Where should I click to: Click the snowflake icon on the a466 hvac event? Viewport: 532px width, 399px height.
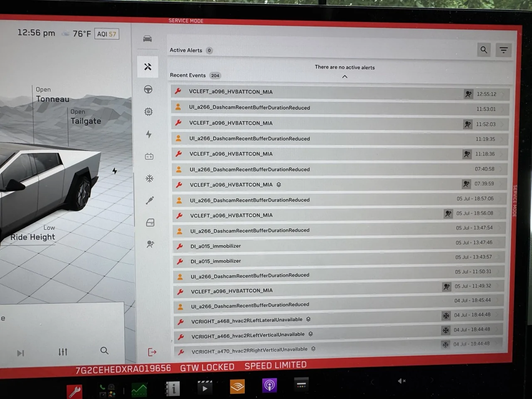tap(446, 330)
